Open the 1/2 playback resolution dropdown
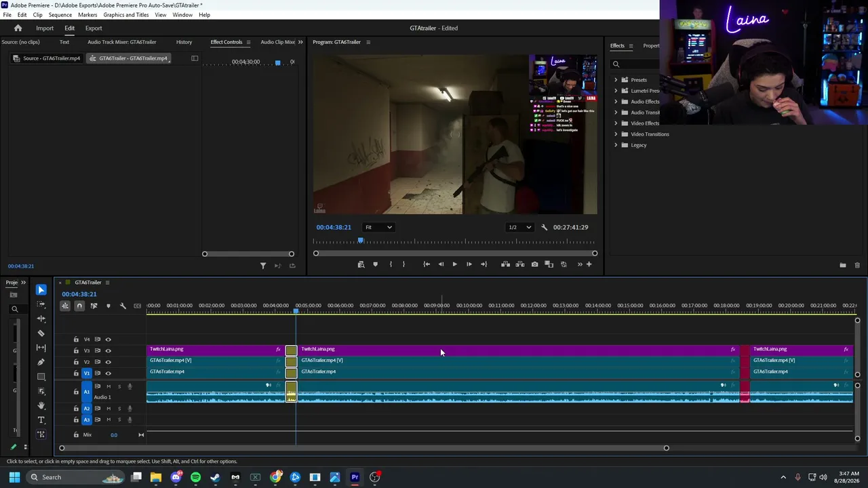 (520, 227)
